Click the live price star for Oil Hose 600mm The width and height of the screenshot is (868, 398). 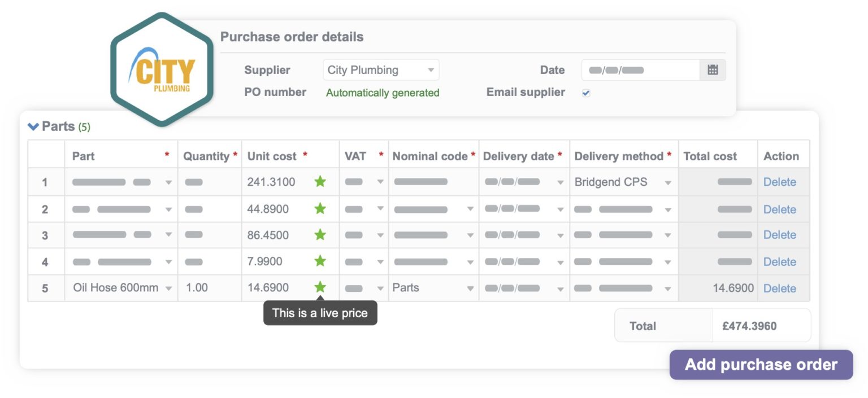(x=320, y=287)
